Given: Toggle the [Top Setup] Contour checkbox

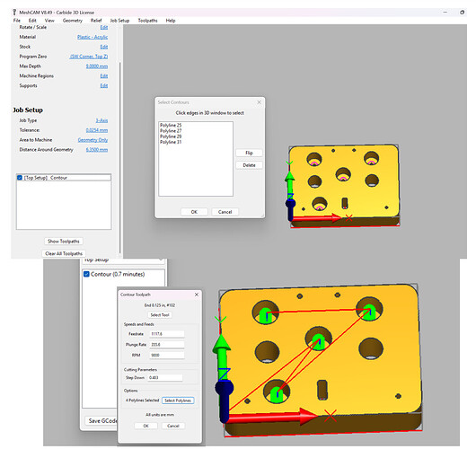Looking at the screenshot, I should 20,178.
